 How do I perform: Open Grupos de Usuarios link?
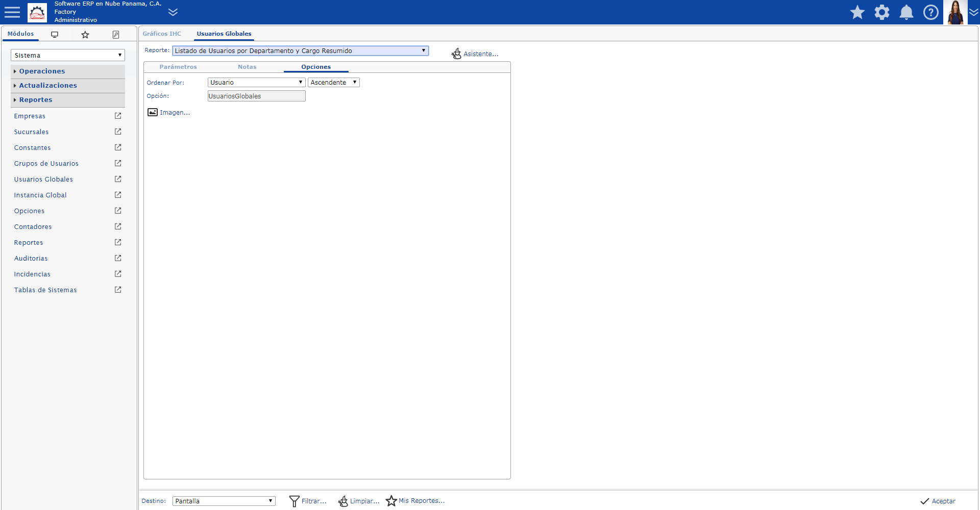pyautogui.click(x=46, y=164)
